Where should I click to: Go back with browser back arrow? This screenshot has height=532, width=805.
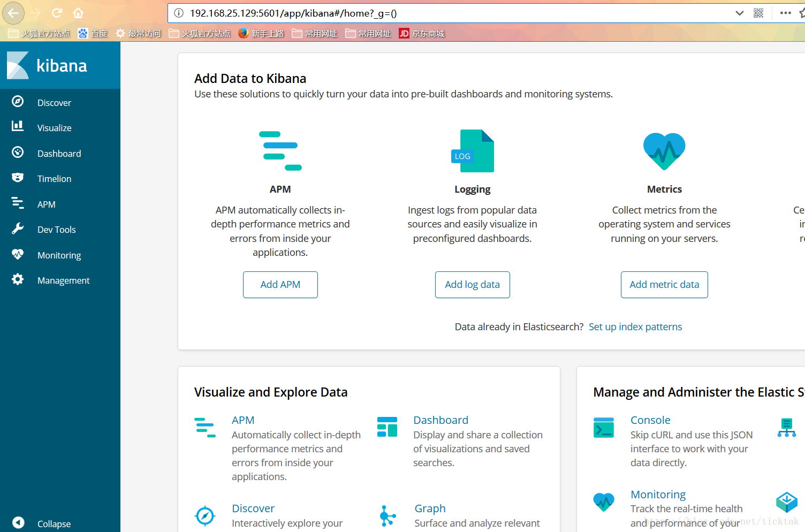pos(13,13)
